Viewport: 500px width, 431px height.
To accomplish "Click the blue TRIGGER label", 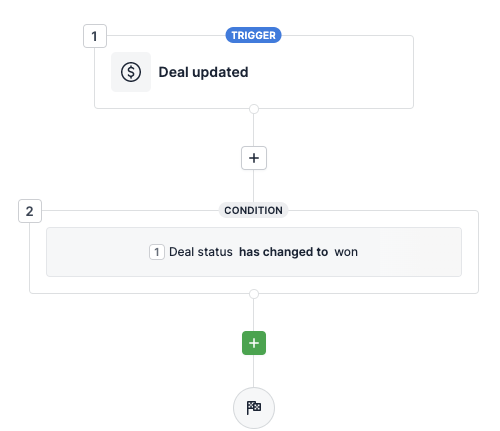I will pos(253,35).
